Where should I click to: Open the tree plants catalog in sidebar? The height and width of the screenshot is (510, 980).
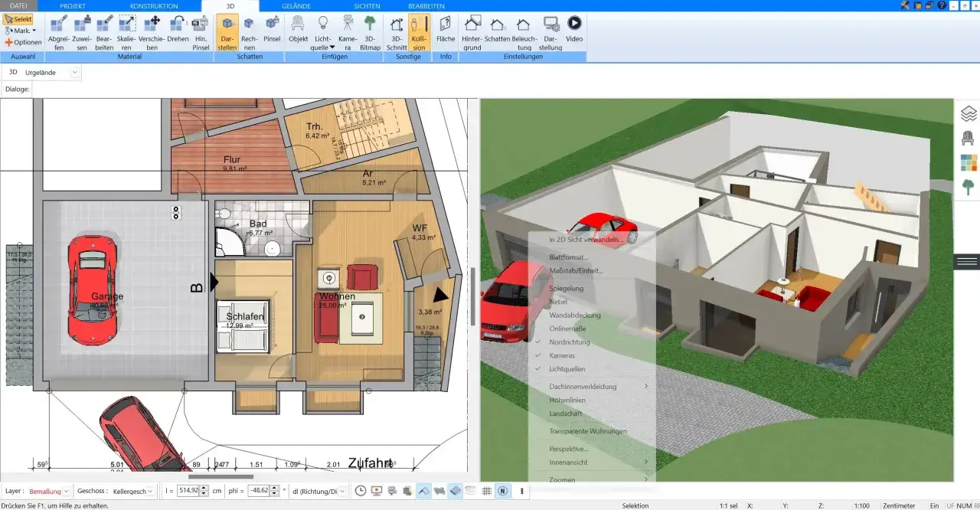click(x=968, y=187)
